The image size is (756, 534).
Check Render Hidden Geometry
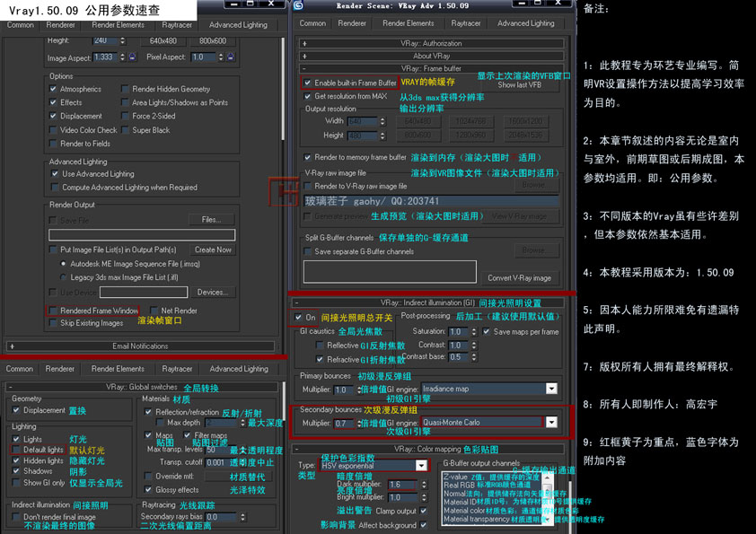click(126, 89)
